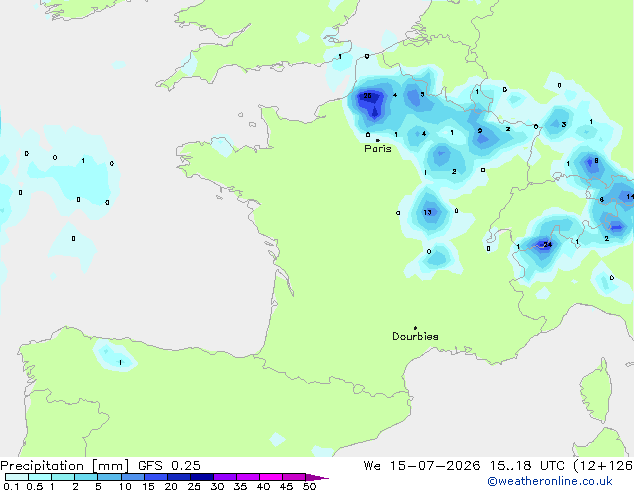Click the Dourbies location label
The height and width of the screenshot is (490, 634).
click(415, 336)
